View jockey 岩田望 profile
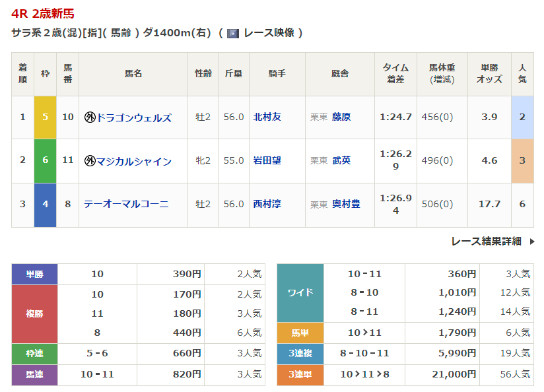544x392 pixels. [267, 160]
